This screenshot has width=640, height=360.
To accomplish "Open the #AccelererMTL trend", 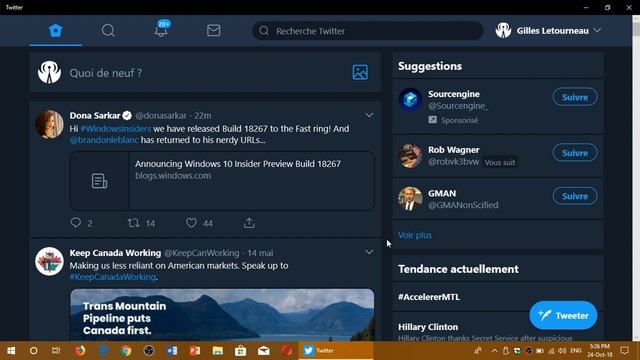I will point(429,297).
